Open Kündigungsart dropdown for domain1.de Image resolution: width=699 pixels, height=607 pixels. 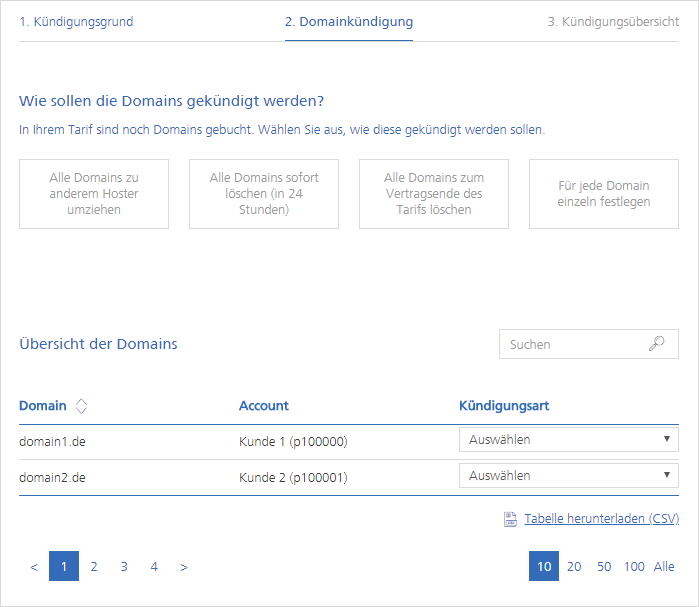(x=569, y=440)
